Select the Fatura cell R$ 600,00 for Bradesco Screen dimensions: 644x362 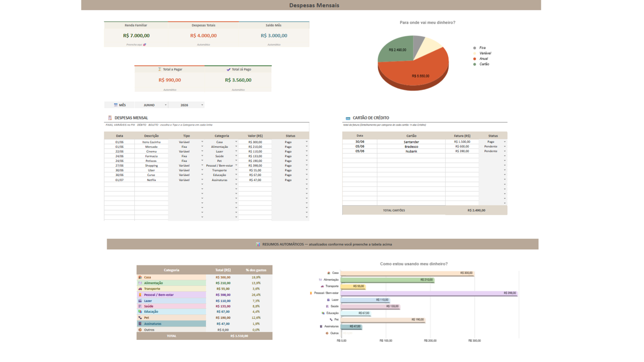(462, 146)
